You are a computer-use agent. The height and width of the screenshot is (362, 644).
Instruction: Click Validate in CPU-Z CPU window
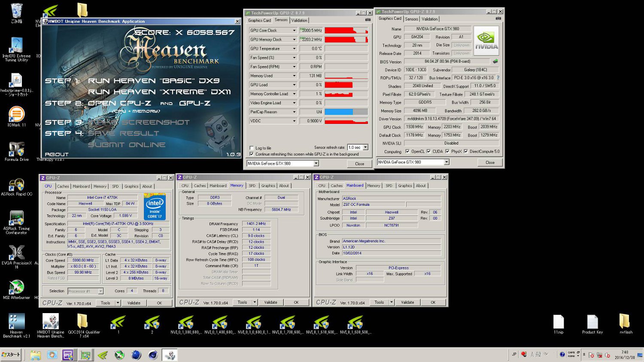[134, 303]
